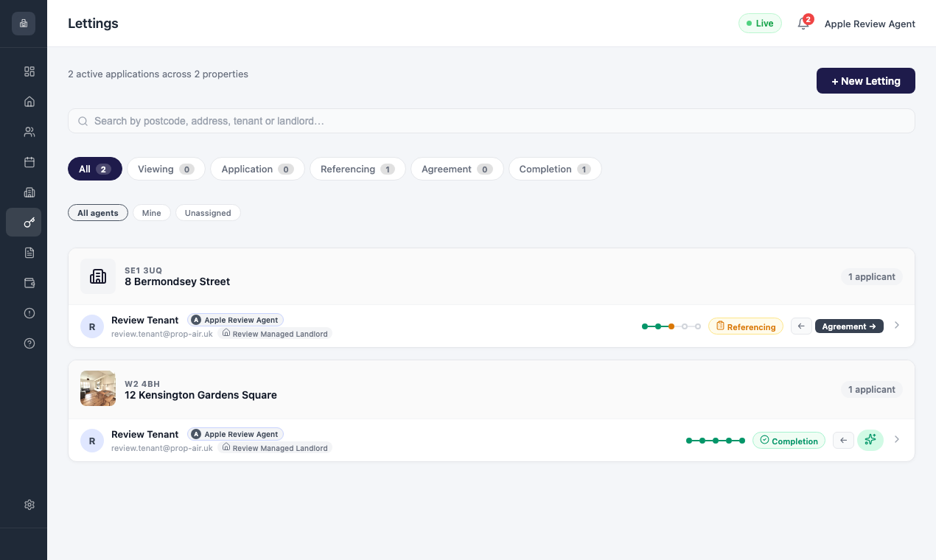The height and width of the screenshot is (560, 936).
Task: Click the magnifier icon in search bar
Action: click(83, 121)
